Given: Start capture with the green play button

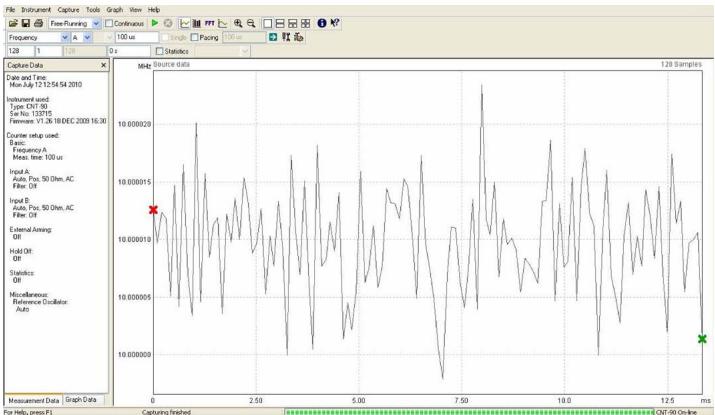Looking at the screenshot, I should (155, 23).
